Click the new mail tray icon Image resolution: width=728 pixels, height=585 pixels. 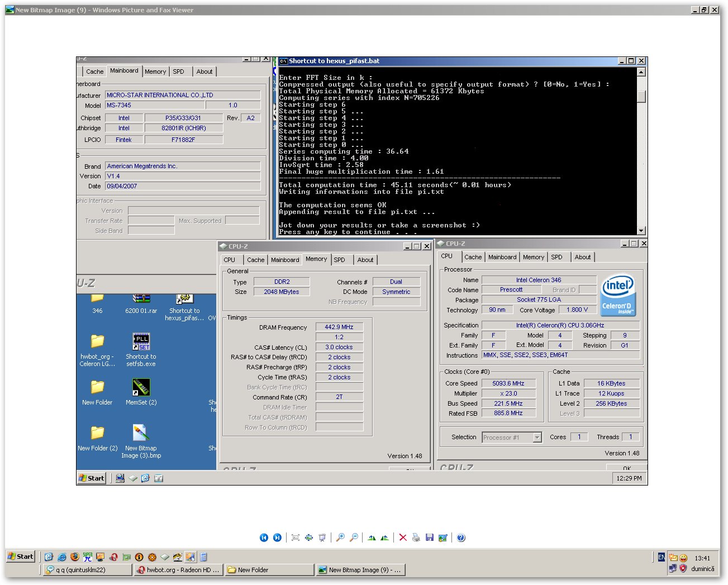pyautogui.click(x=673, y=558)
